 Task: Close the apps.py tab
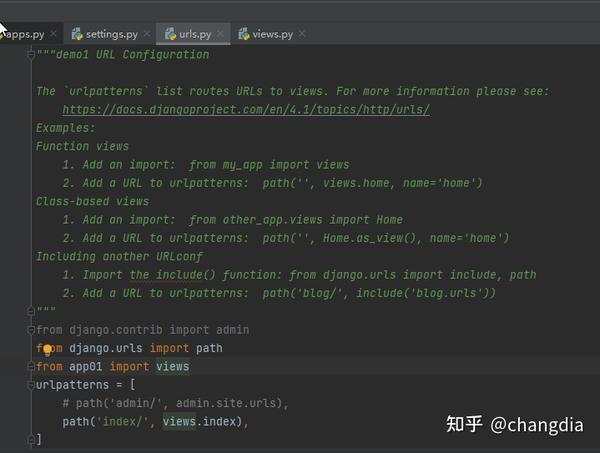tap(54, 34)
